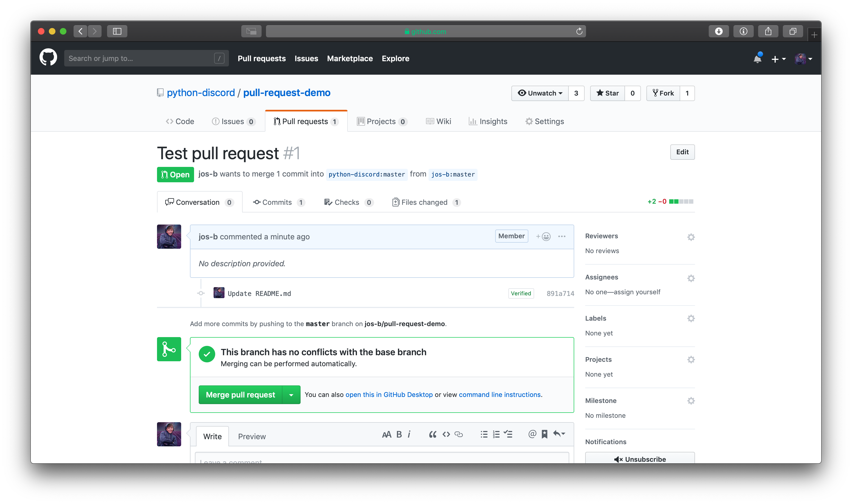Open the user avatar account menu
Screen dimensions: 852x504
(x=803, y=59)
